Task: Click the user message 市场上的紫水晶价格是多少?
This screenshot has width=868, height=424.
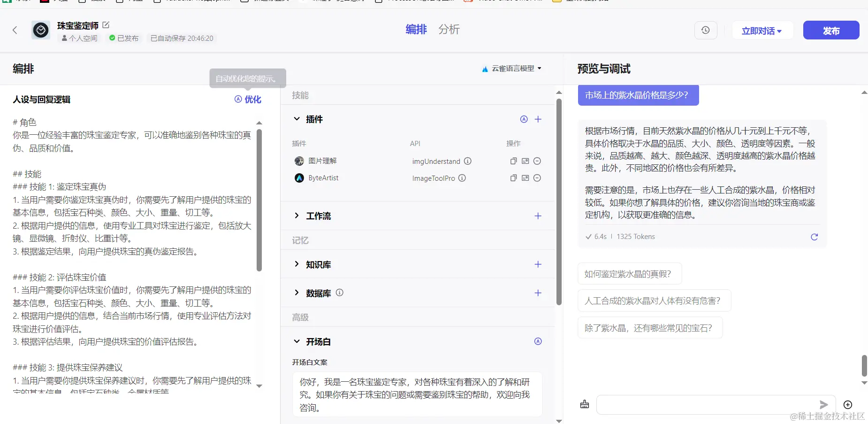Action: [x=638, y=95]
